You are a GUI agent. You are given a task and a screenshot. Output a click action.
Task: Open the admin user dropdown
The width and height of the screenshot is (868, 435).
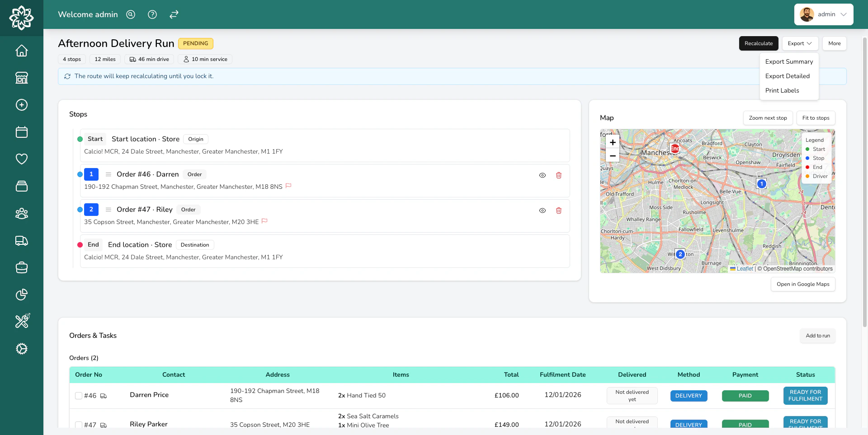pos(824,14)
